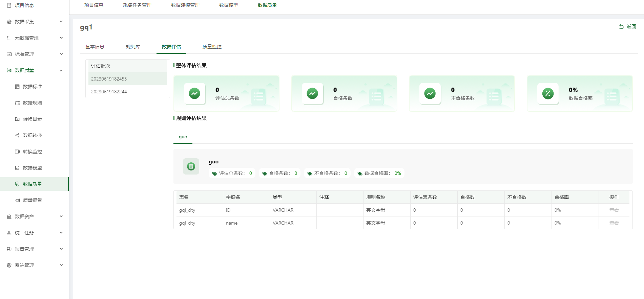
Task: Click VARCHAR type in the name row
Action: tap(283, 223)
